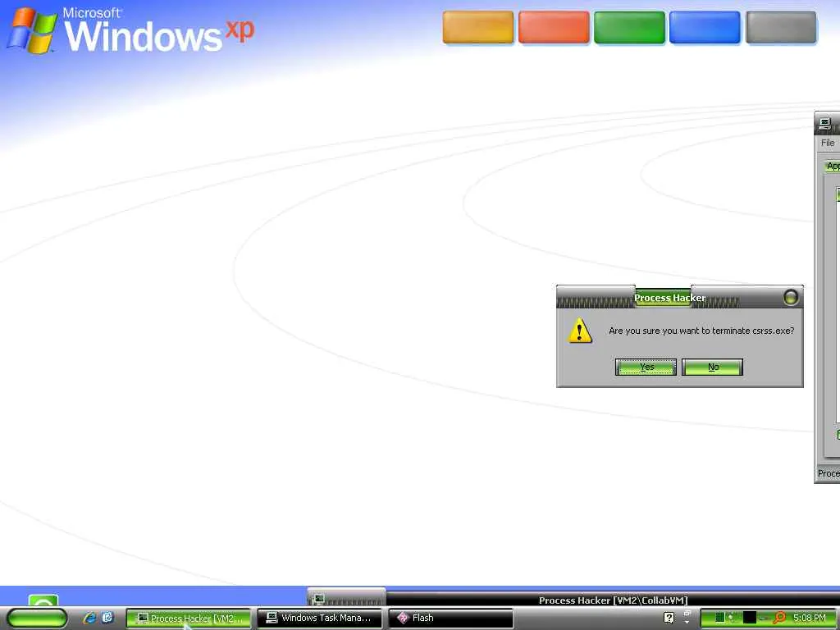Click the Process Hacker [VM2\CollabVM] title bar
The width and height of the screenshot is (840, 630).
tap(613, 600)
